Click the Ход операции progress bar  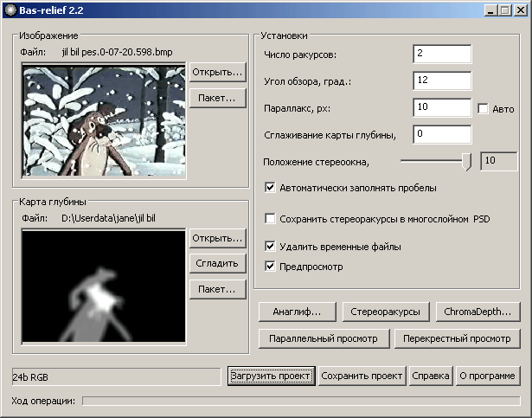pyautogui.click(x=301, y=401)
